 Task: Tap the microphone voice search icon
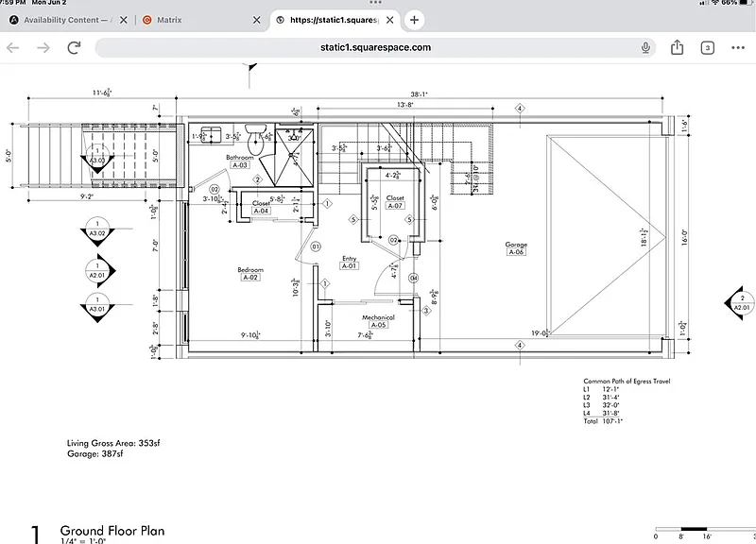645,47
